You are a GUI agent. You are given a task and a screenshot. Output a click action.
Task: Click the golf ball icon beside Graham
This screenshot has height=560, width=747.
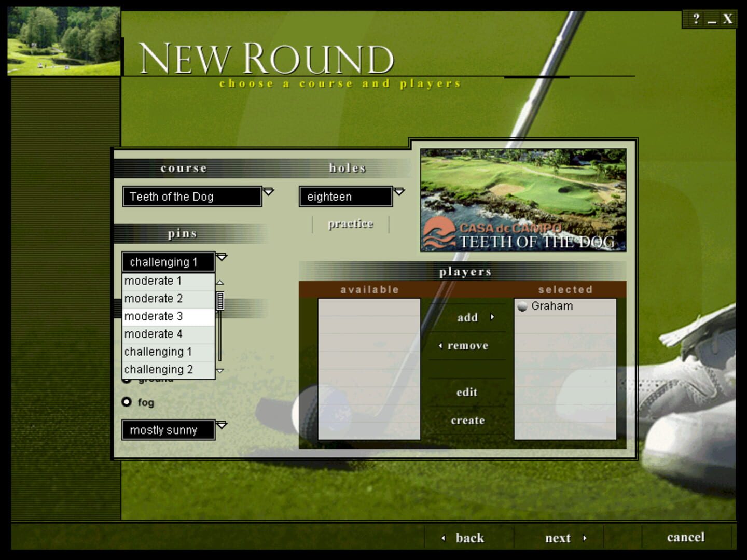(523, 306)
